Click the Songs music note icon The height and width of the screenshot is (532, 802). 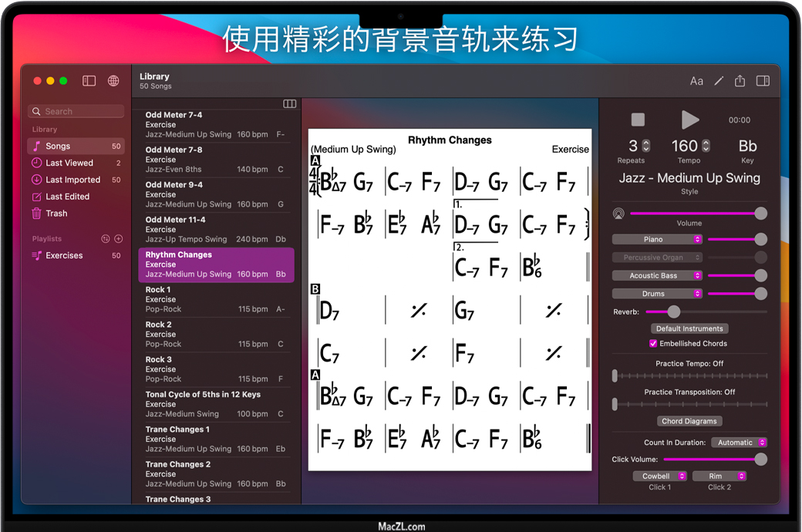coord(36,146)
